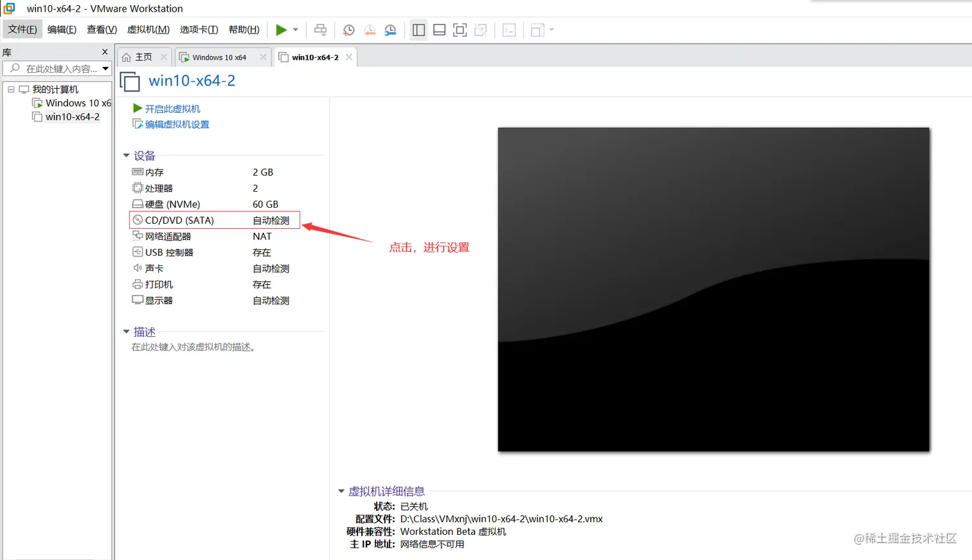Open the 编辑(E) menu
This screenshot has height=560, width=972.
(62, 30)
